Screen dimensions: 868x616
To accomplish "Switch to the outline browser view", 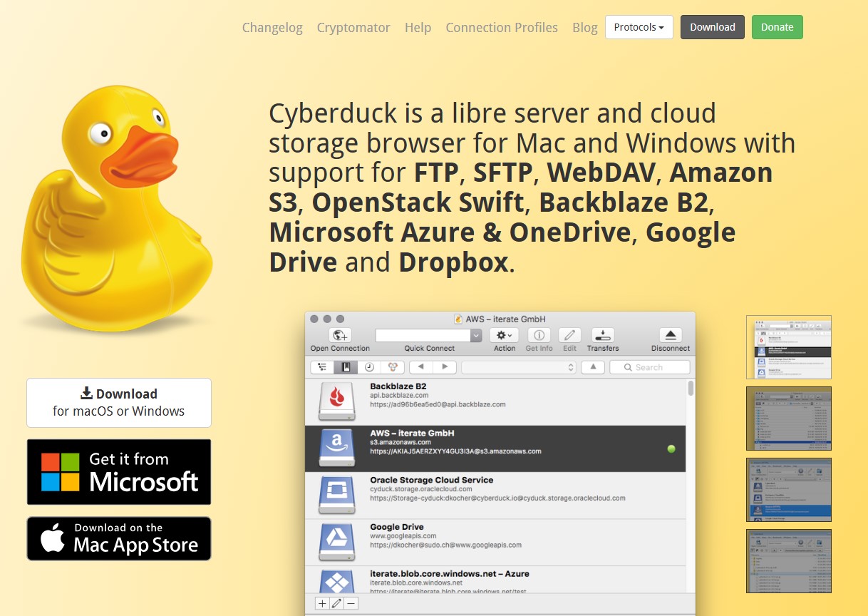I will pos(322,367).
